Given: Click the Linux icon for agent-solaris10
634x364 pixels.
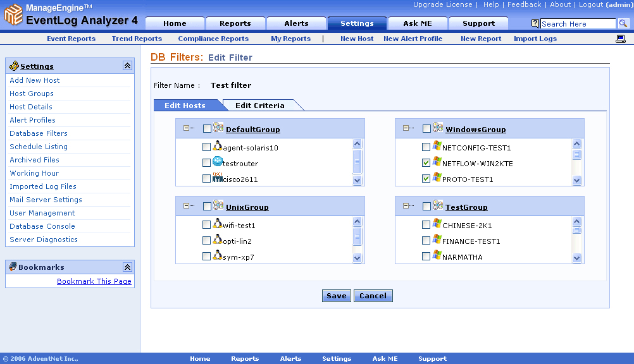Looking at the screenshot, I should (218, 146).
